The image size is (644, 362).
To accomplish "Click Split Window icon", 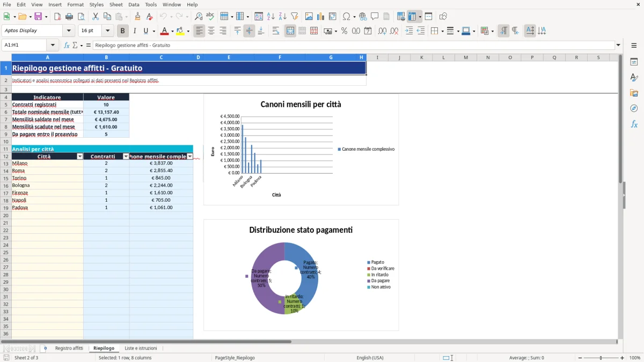I will 429,17.
